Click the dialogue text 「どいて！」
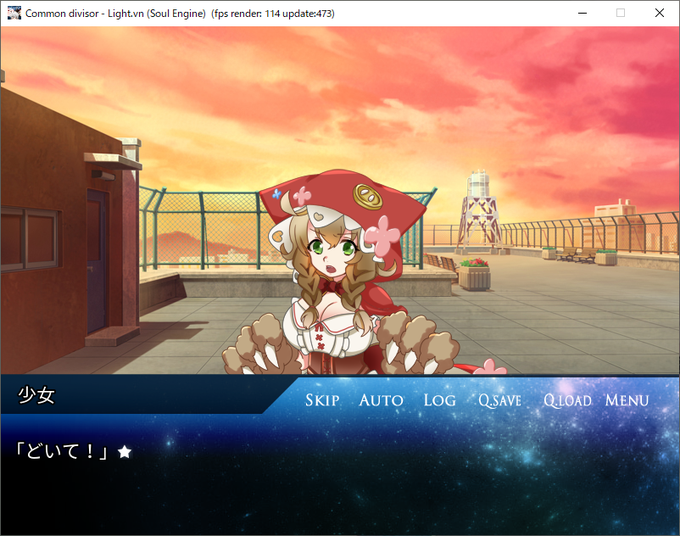The image size is (680, 536). [x=61, y=451]
